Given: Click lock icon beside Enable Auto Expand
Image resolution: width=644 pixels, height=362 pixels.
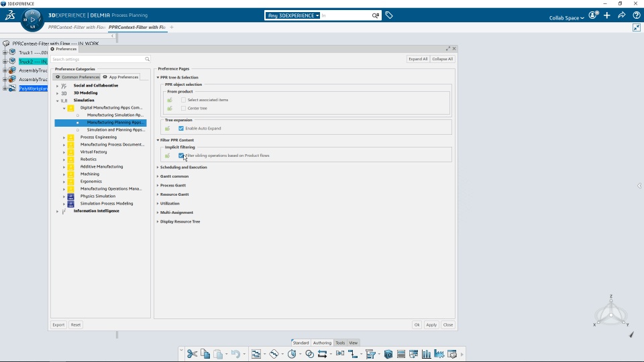Looking at the screenshot, I should point(167,129).
